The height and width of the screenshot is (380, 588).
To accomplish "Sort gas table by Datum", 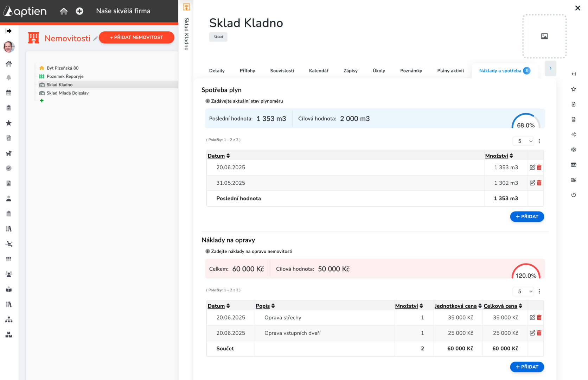I will click(x=219, y=156).
